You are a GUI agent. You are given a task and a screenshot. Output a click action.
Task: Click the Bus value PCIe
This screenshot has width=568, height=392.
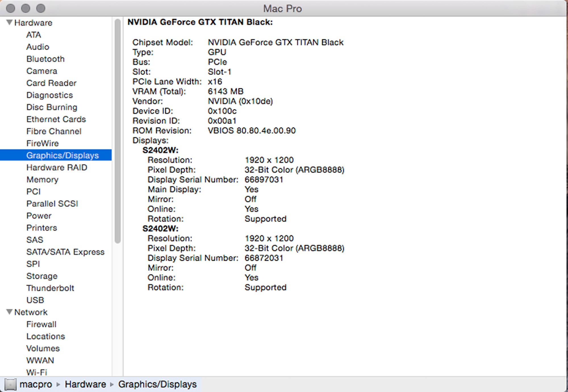pos(217,62)
